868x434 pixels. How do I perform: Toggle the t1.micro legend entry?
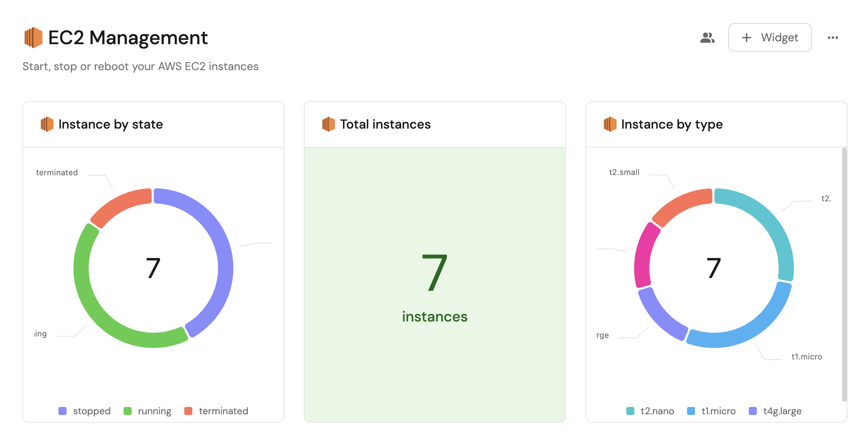point(712,411)
